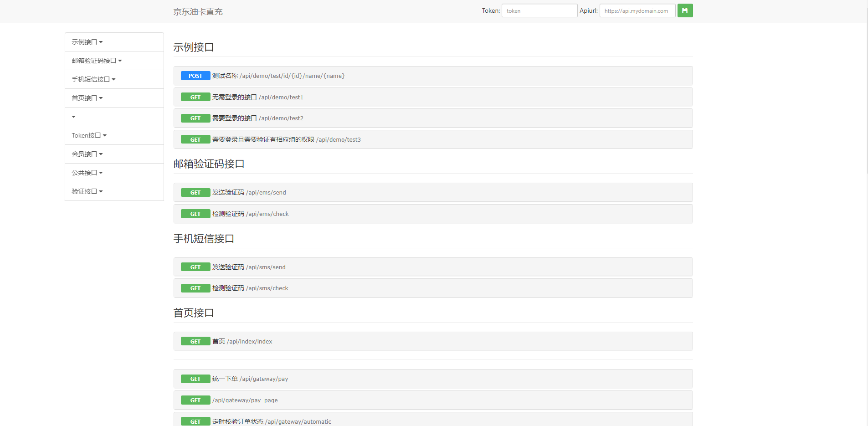Click the Token input field
The image size is (868, 426).
coord(539,11)
